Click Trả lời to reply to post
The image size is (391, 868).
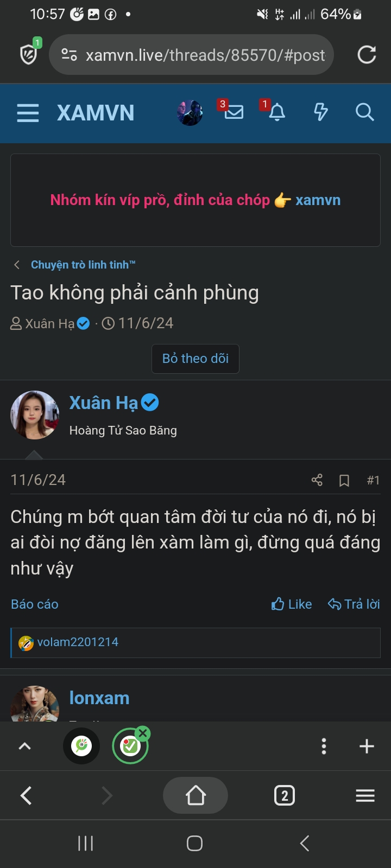(354, 604)
